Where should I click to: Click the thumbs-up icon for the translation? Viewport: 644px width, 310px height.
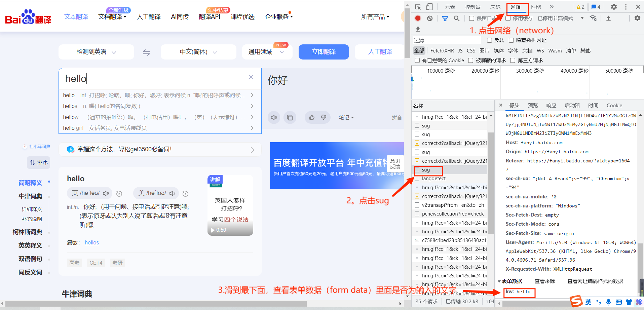point(312,117)
